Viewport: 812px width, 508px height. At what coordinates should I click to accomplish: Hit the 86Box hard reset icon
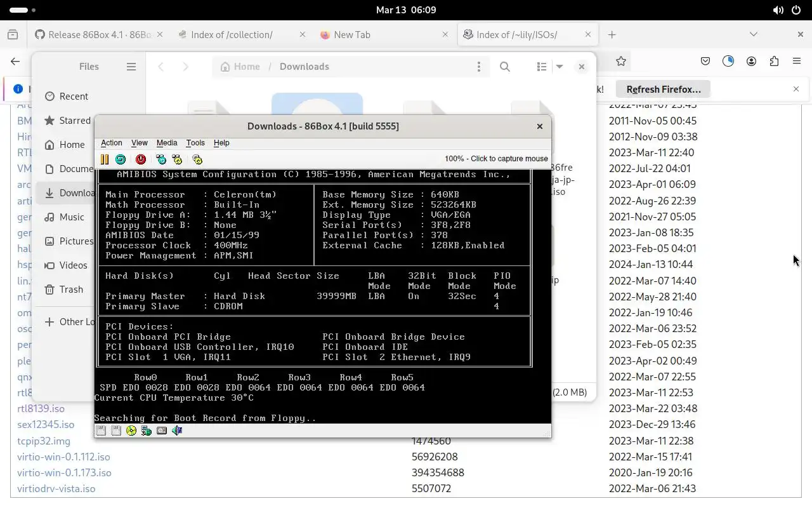point(121,159)
